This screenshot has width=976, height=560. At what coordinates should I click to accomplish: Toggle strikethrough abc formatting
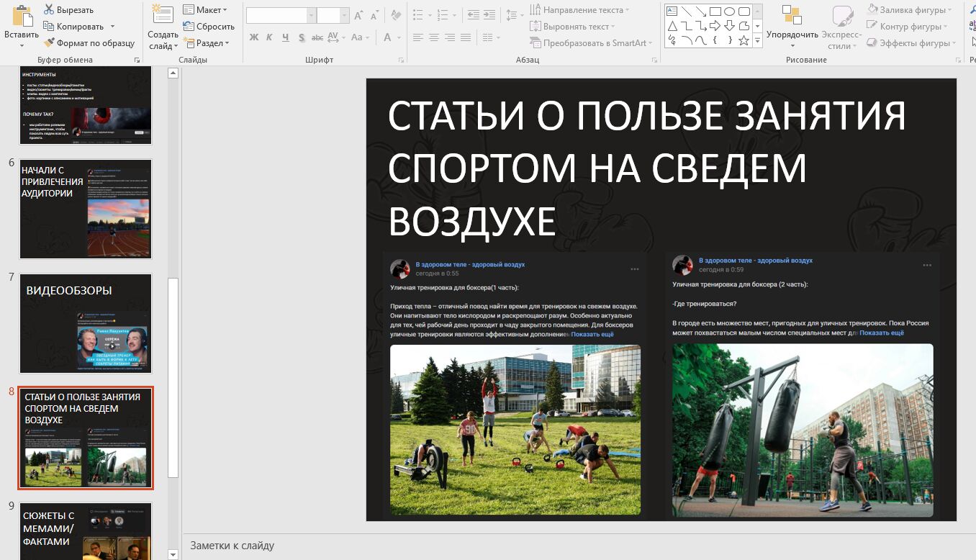click(317, 37)
